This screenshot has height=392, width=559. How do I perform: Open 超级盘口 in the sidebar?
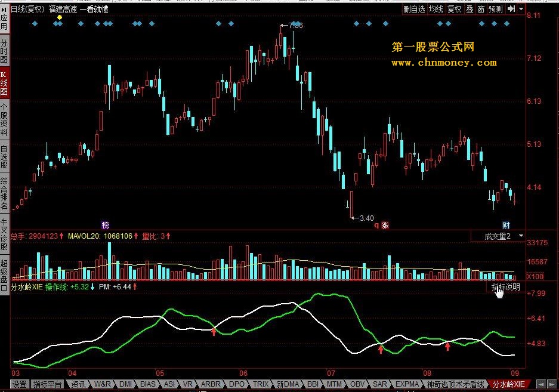click(x=4, y=274)
